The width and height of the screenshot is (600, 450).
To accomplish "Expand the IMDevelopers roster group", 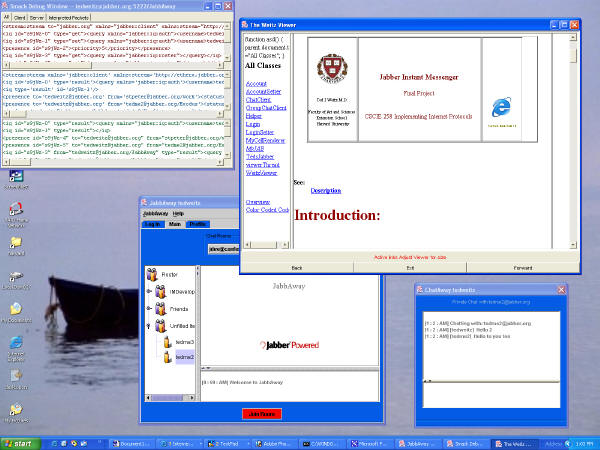I will (x=149, y=291).
